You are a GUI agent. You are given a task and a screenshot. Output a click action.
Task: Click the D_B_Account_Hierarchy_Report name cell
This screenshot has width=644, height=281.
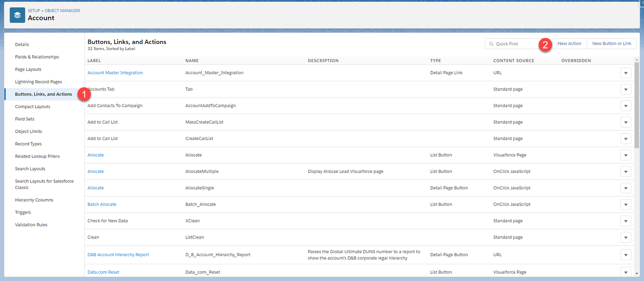tap(218, 255)
